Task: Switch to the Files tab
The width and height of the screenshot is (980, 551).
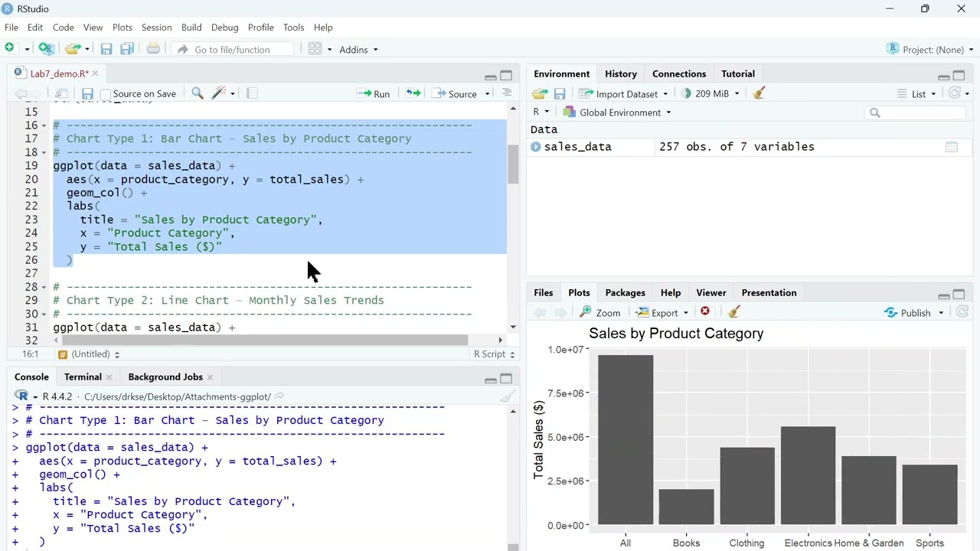Action: [543, 292]
